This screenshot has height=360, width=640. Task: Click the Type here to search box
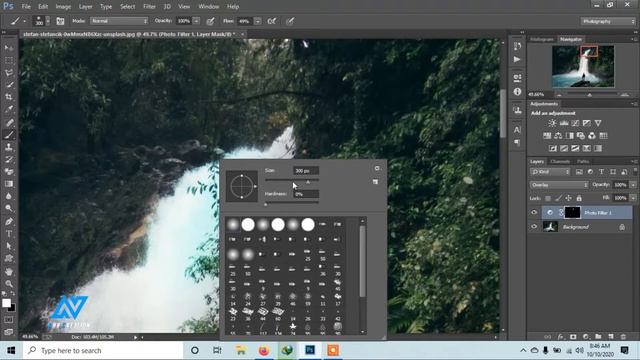pos(103,350)
